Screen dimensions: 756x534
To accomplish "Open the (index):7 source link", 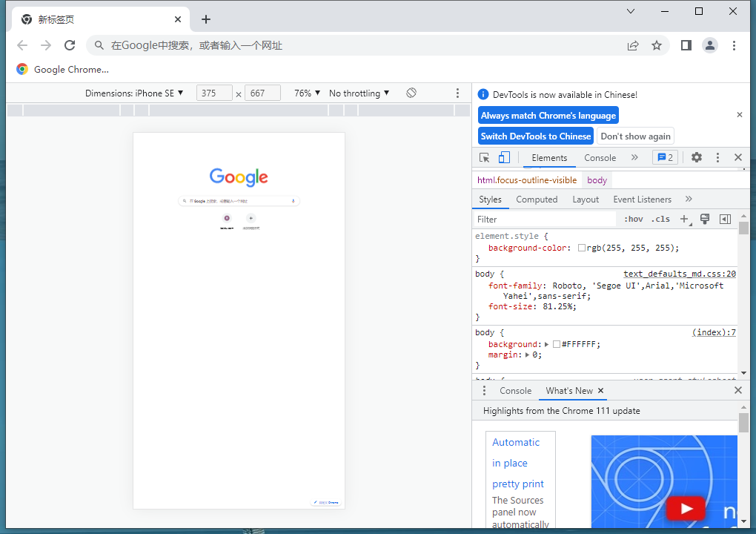I will point(714,332).
